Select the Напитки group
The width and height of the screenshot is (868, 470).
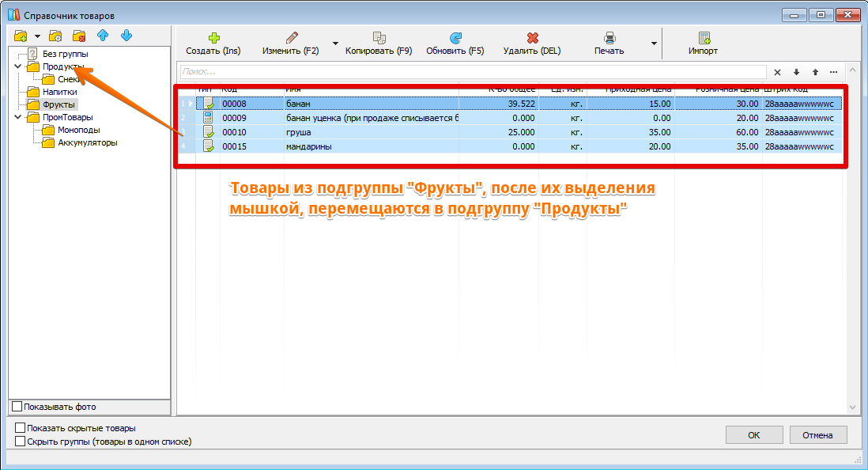(x=60, y=92)
